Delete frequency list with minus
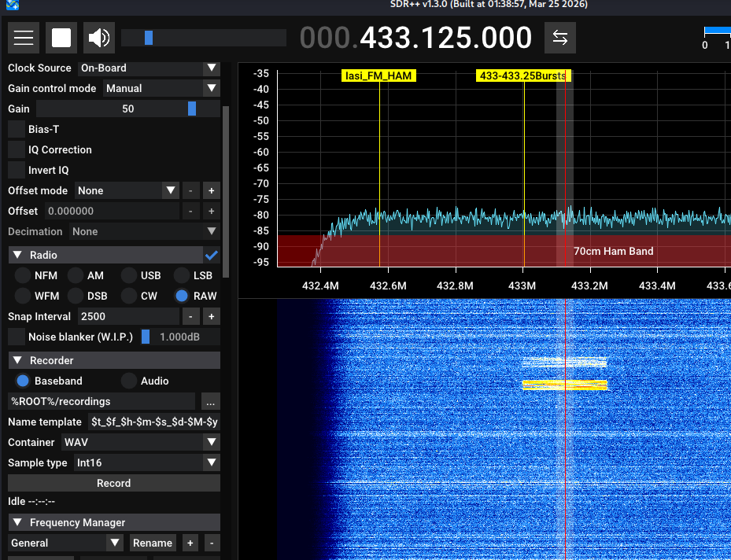Screen dimensions: 731x560 tap(212, 543)
